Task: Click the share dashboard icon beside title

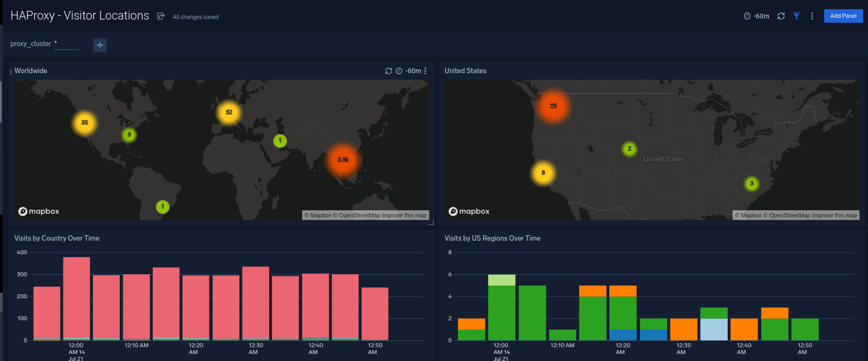Action: pos(161,16)
